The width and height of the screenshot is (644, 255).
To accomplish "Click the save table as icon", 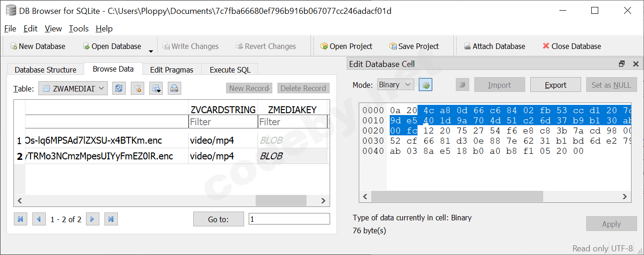I will (x=156, y=88).
